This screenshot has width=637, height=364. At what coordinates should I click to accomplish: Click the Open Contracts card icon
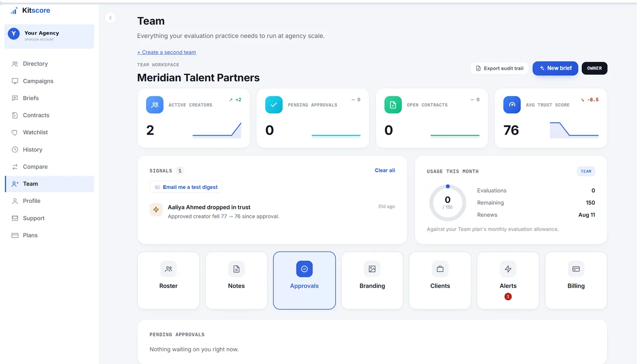point(393,105)
